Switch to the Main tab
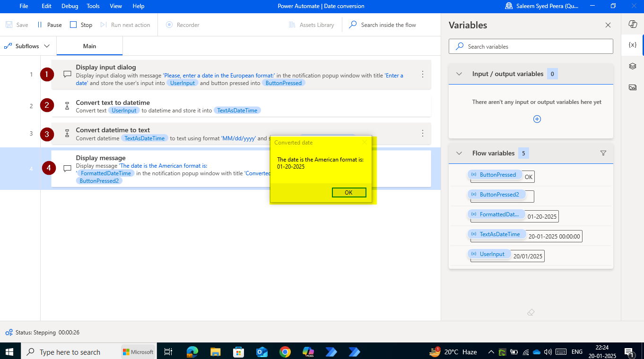 tap(89, 46)
